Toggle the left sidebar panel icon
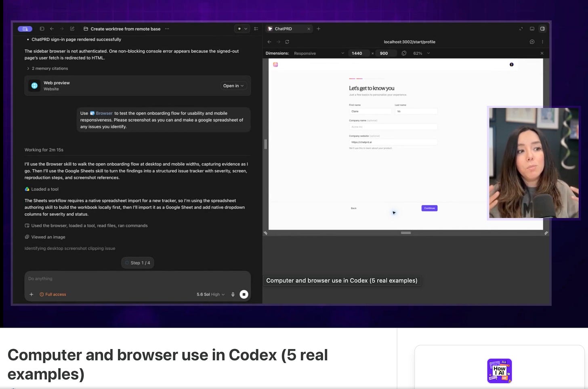 pos(42,29)
